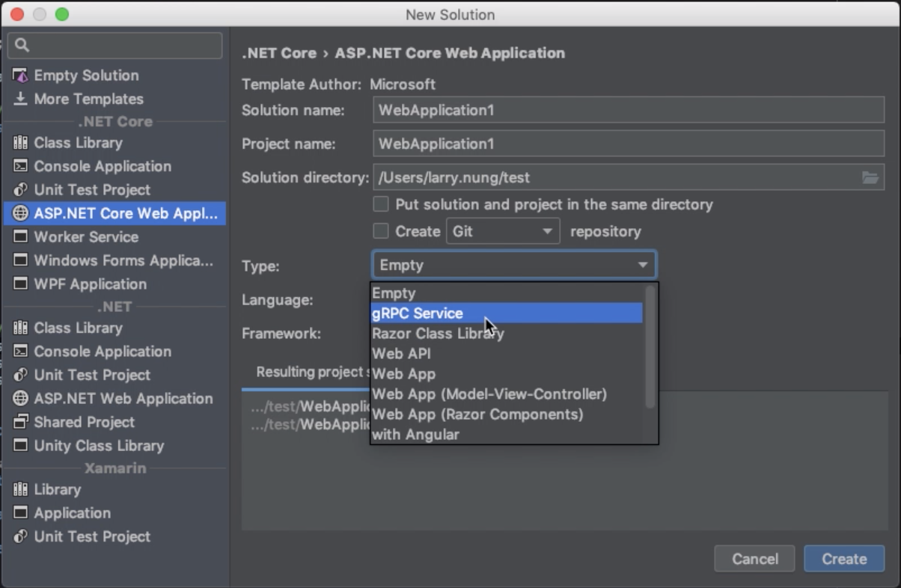901x588 pixels.
Task: Click the Cancel button
Action: pos(754,559)
